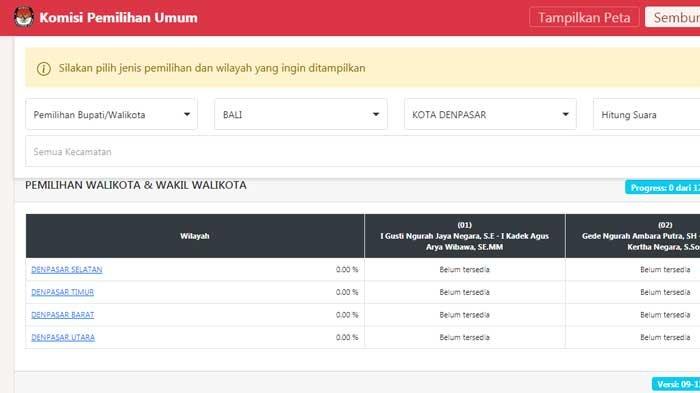Click the Tampilkan Peta button
Viewport: 700px width, 393px height.
(x=584, y=17)
